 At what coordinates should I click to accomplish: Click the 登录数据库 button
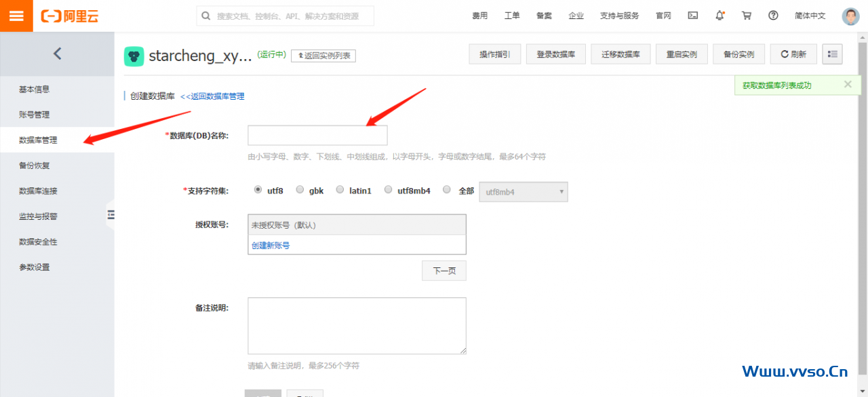[x=555, y=54]
